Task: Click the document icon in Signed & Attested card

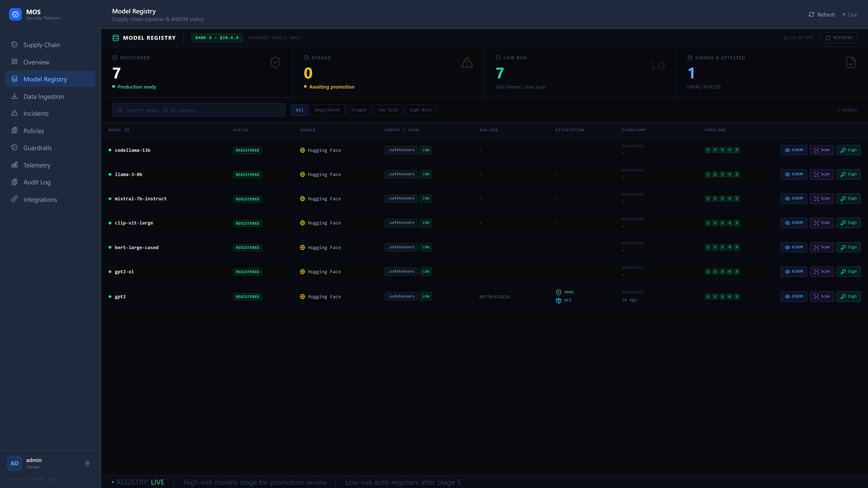Action: coord(851,62)
